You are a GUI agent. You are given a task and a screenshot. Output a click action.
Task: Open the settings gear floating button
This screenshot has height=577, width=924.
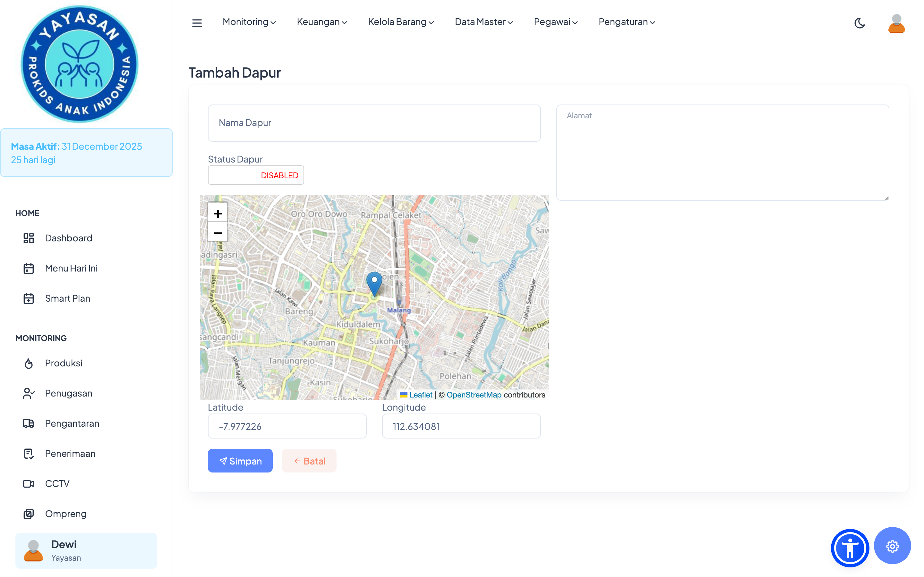pyautogui.click(x=892, y=546)
